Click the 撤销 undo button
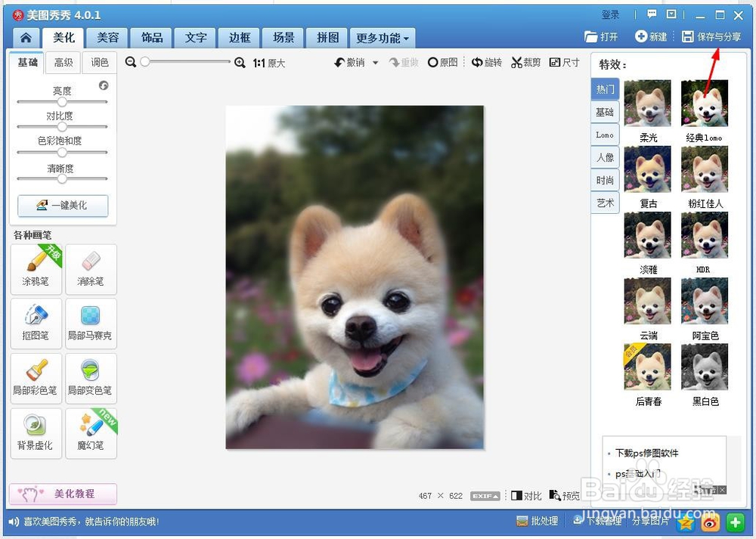This screenshot has height=539, width=756. pos(350,62)
